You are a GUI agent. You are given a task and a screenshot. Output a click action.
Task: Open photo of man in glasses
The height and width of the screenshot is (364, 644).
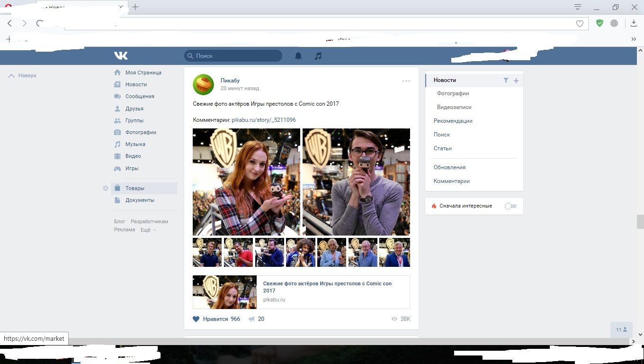tap(356, 182)
